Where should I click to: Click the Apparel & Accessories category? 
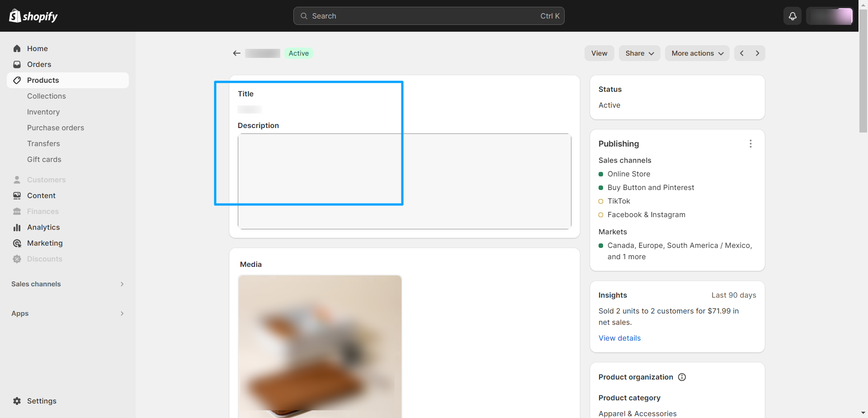tap(637, 413)
